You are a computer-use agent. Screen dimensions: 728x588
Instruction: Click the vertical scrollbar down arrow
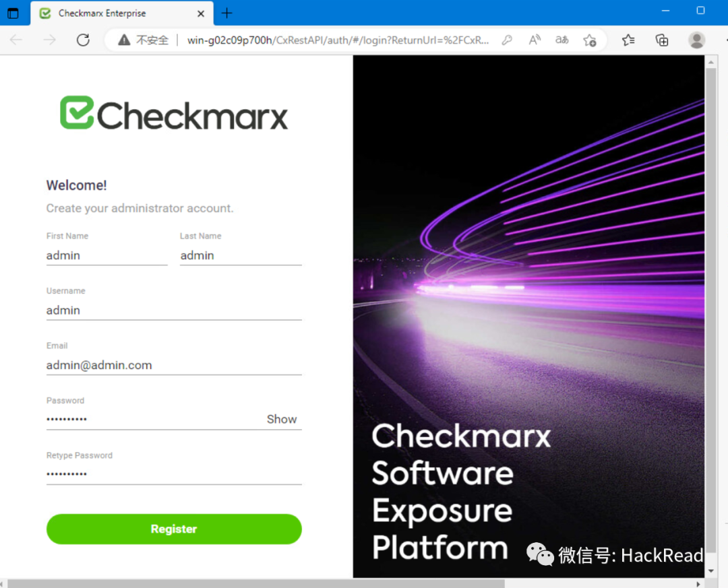pyautogui.click(x=711, y=571)
